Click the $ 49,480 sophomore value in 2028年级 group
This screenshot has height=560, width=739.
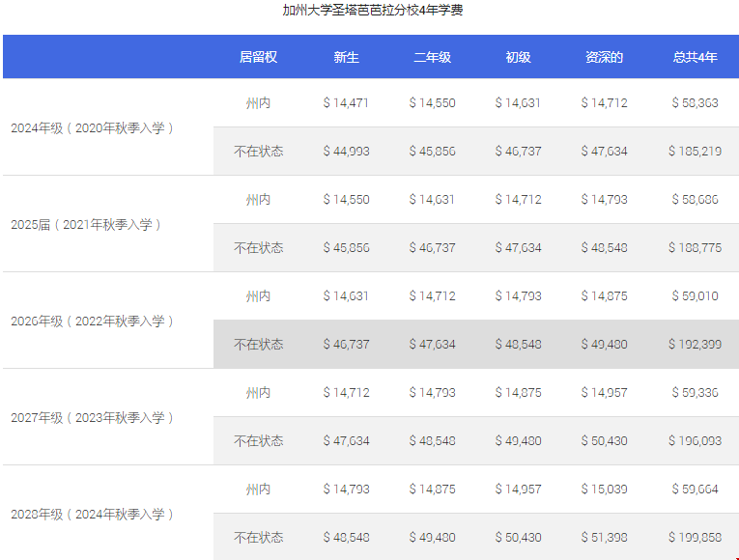point(432,538)
